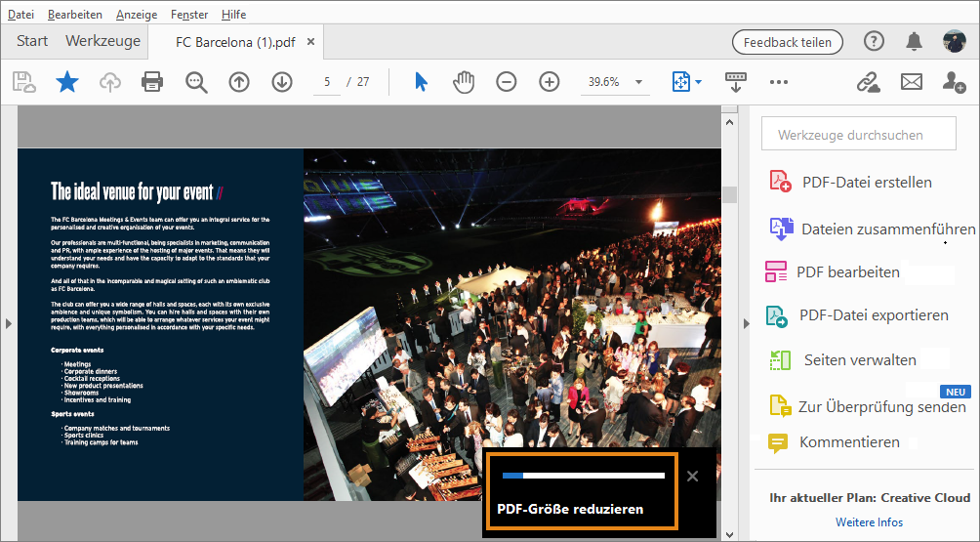Click the share link icon
The width and height of the screenshot is (980, 542).
pos(868,82)
